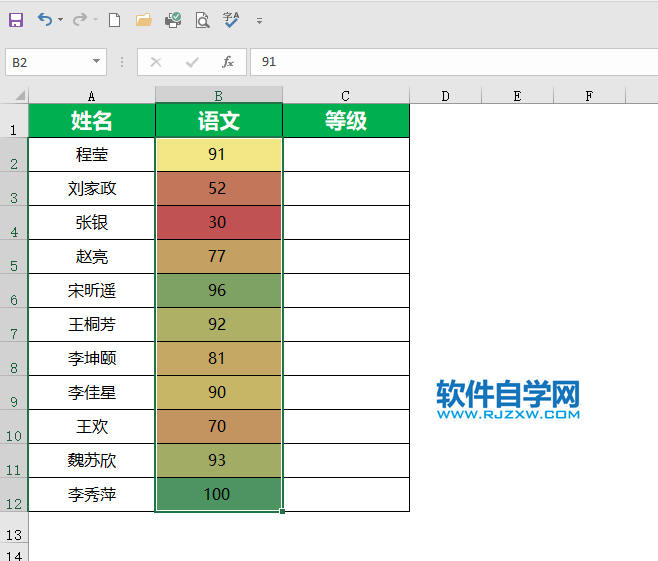Click the score cell 81
Image resolution: width=658 pixels, height=561 pixels.
(x=219, y=358)
